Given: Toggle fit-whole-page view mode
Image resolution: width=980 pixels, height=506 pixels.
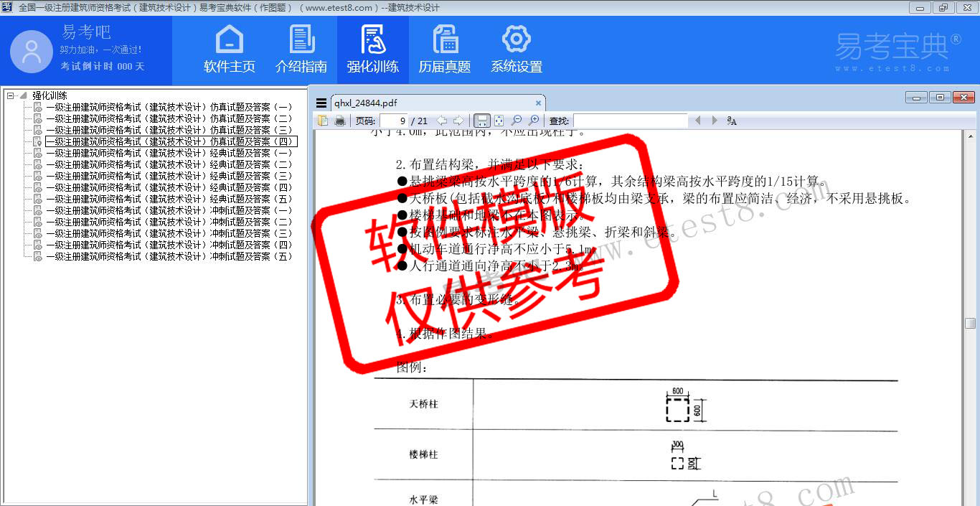Looking at the screenshot, I should pyautogui.click(x=499, y=121).
